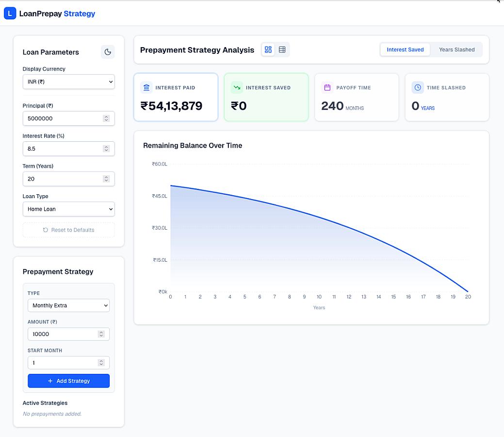504x437 pixels.
Task: Click the reset arrow icon beside Reset to Defaults
Action: click(46, 230)
